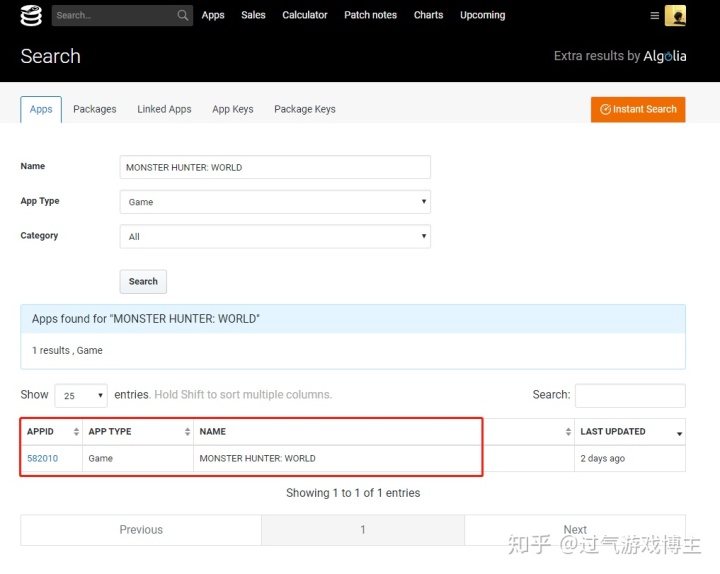Image resolution: width=720 pixels, height=574 pixels.
Task: Sort by APPID column arrows
Action: [x=76, y=432]
